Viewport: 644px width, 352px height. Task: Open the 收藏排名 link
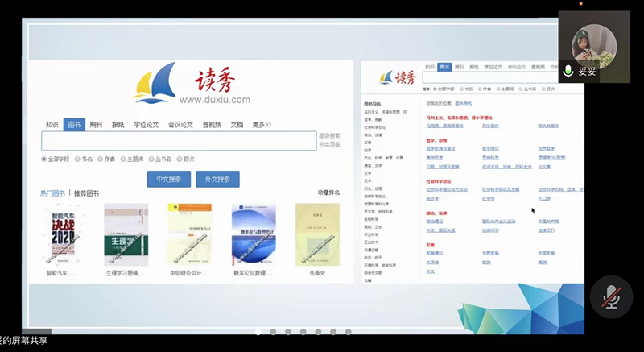(328, 193)
